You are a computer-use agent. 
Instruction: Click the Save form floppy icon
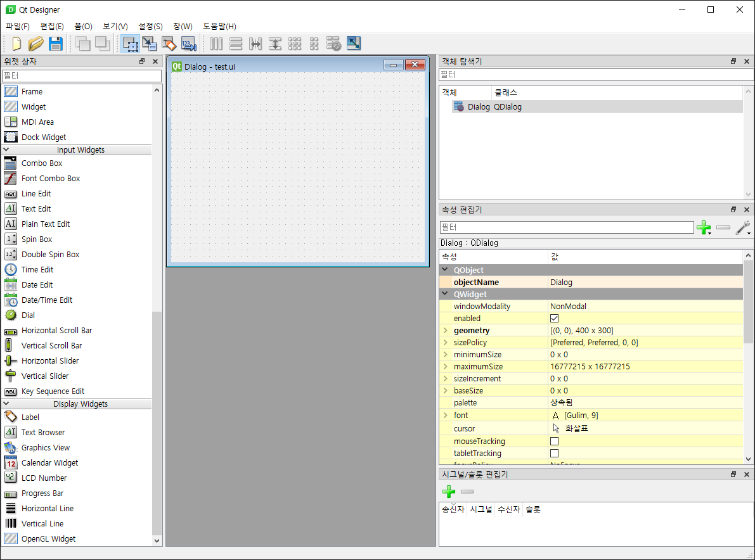click(56, 44)
